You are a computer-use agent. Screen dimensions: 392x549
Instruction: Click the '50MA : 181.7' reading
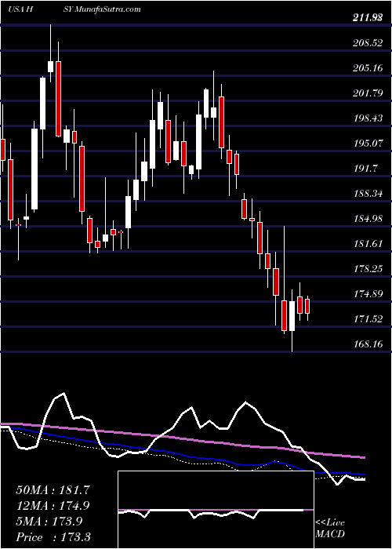(53, 490)
